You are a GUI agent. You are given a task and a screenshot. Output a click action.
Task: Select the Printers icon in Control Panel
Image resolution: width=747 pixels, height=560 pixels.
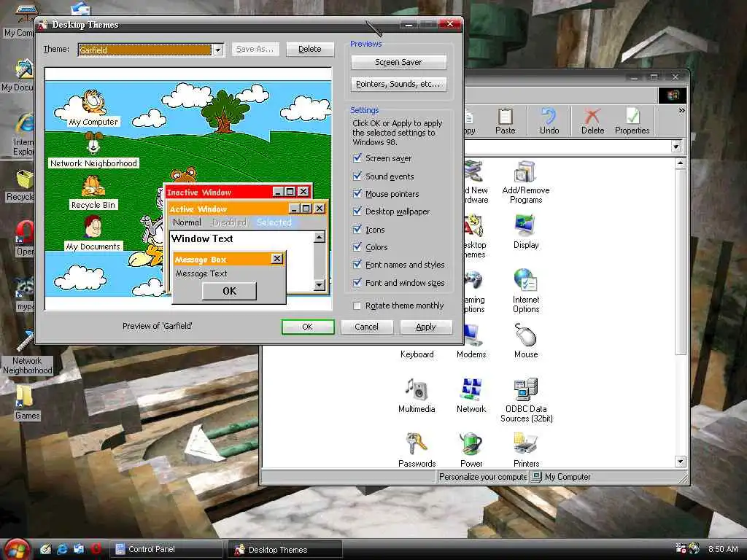[526, 450]
